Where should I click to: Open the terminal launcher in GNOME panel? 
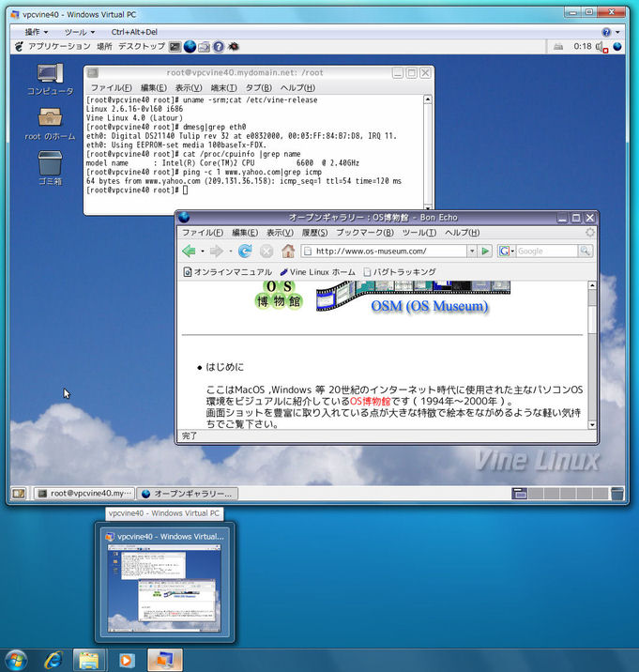[x=175, y=46]
